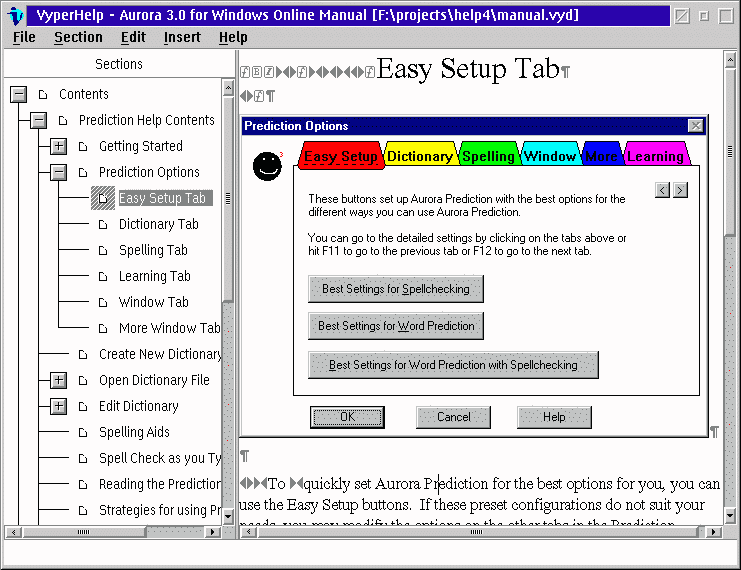The image size is (741, 570).
Task: Close the Prediction Options dialog image X
Action: tap(696, 126)
